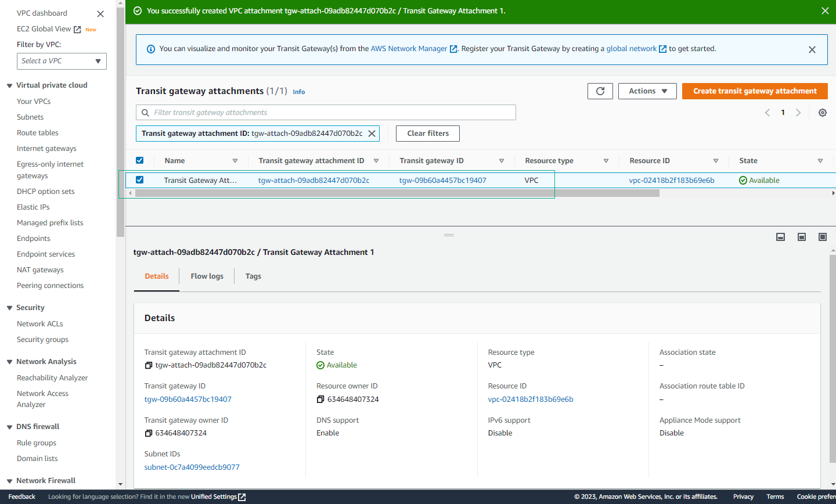The height and width of the screenshot is (504, 836).
Task: Open vpc-02418b2f183b69e6b link in table row
Action: click(x=672, y=181)
